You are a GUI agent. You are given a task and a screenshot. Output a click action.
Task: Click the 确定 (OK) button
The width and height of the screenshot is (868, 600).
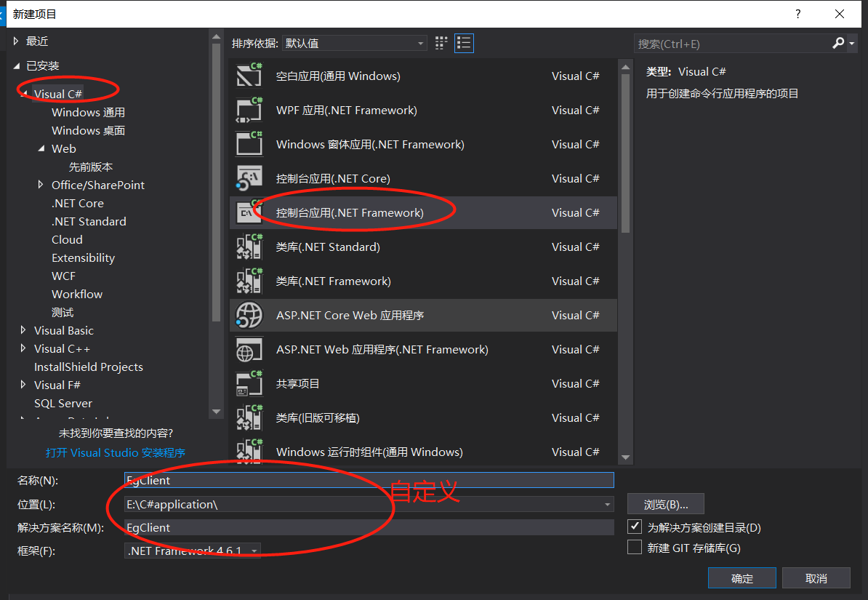coord(742,578)
